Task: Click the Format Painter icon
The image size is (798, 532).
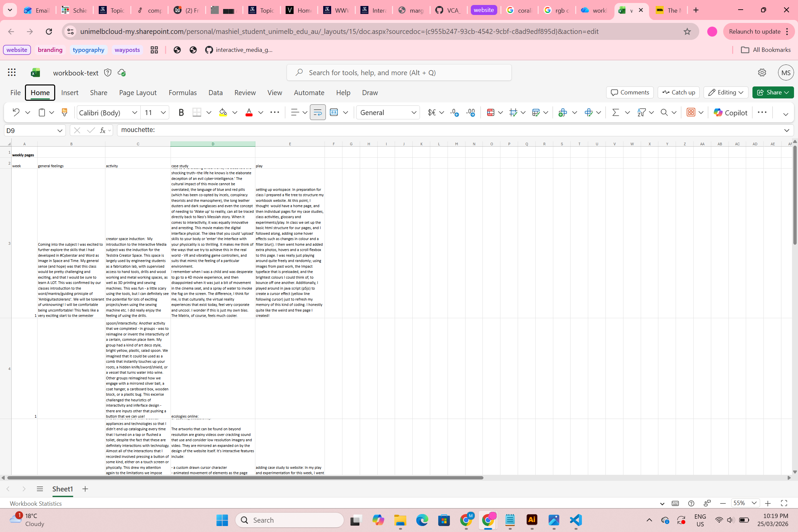Action: coord(64,112)
